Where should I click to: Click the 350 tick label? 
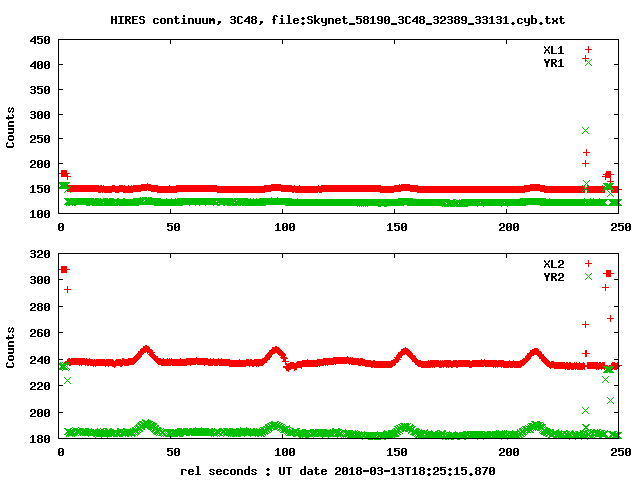(x=40, y=90)
